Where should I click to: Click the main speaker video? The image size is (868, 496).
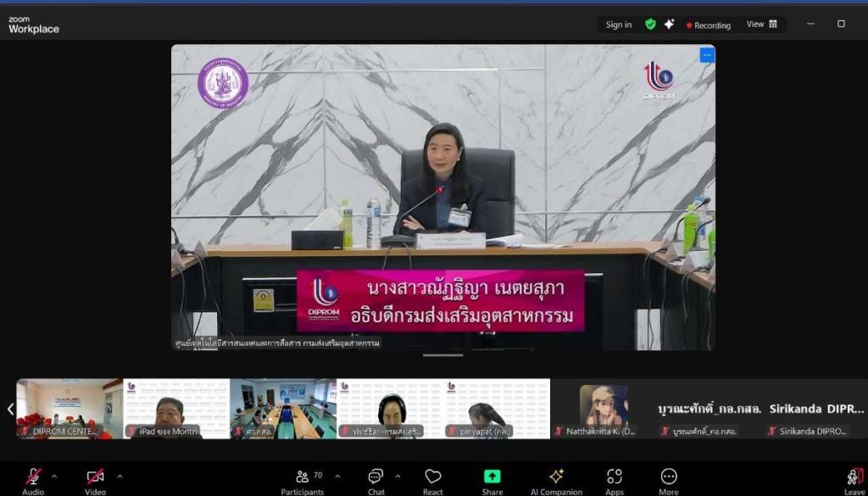(442, 197)
